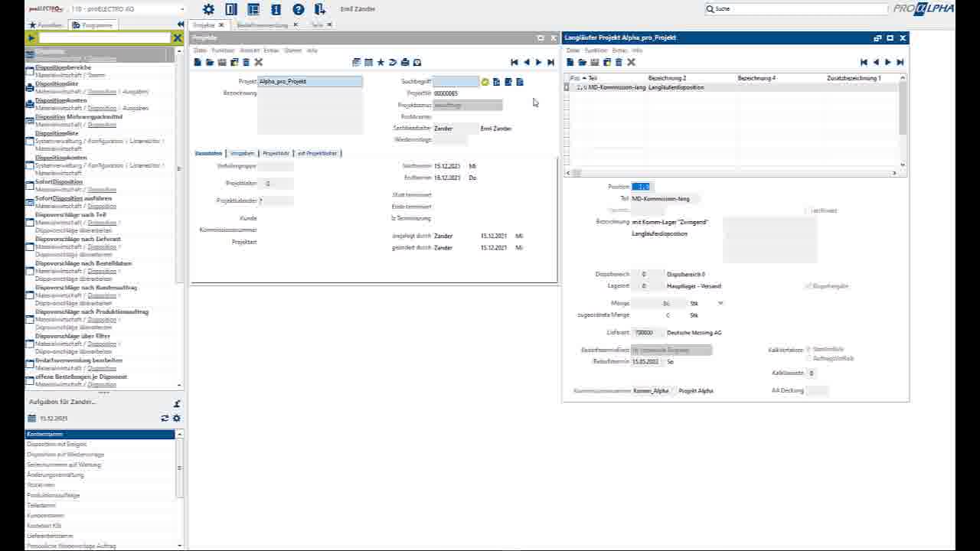This screenshot has width=980, height=551.
Task: Open settings gear in top toolbar
Action: (208, 9)
